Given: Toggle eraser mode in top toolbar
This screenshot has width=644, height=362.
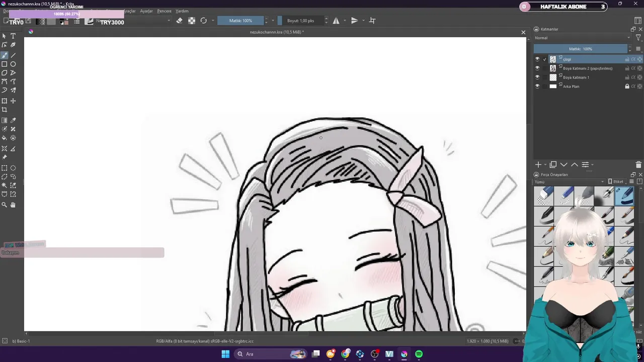Looking at the screenshot, I should [x=180, y=21].
